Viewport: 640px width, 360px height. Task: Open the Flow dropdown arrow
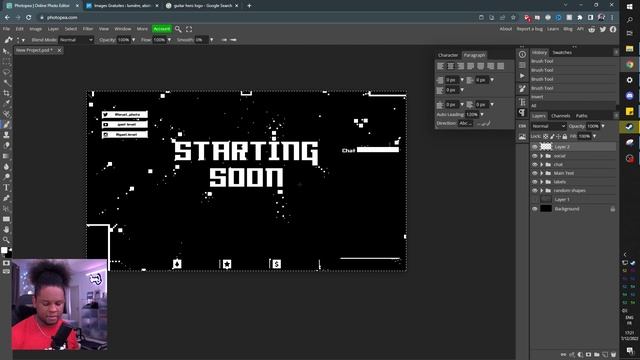169,40
